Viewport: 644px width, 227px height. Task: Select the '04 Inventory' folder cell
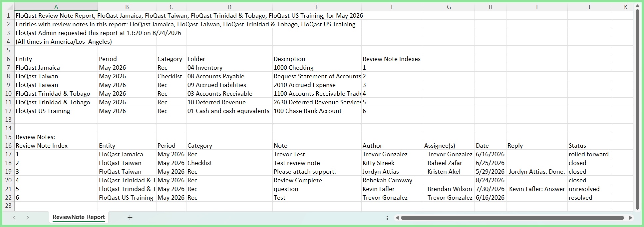pyautogui.click(x=229, y=68)
